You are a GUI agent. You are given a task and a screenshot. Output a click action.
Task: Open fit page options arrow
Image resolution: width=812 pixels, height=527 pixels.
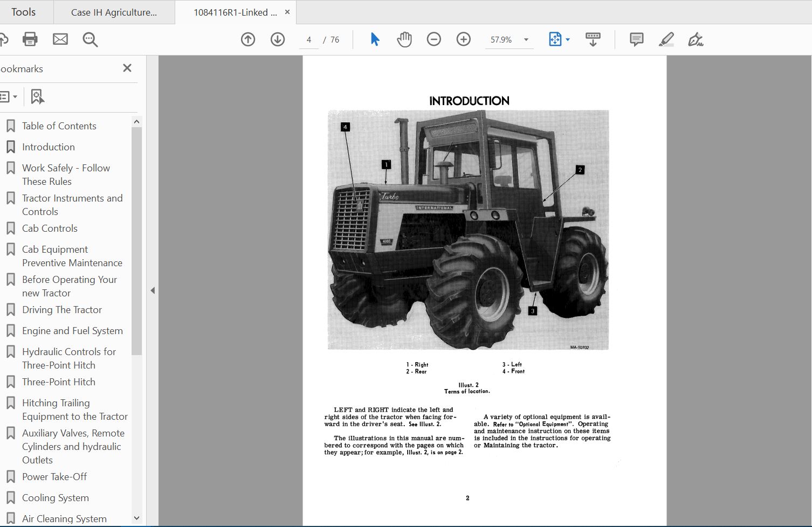point(568,39)
